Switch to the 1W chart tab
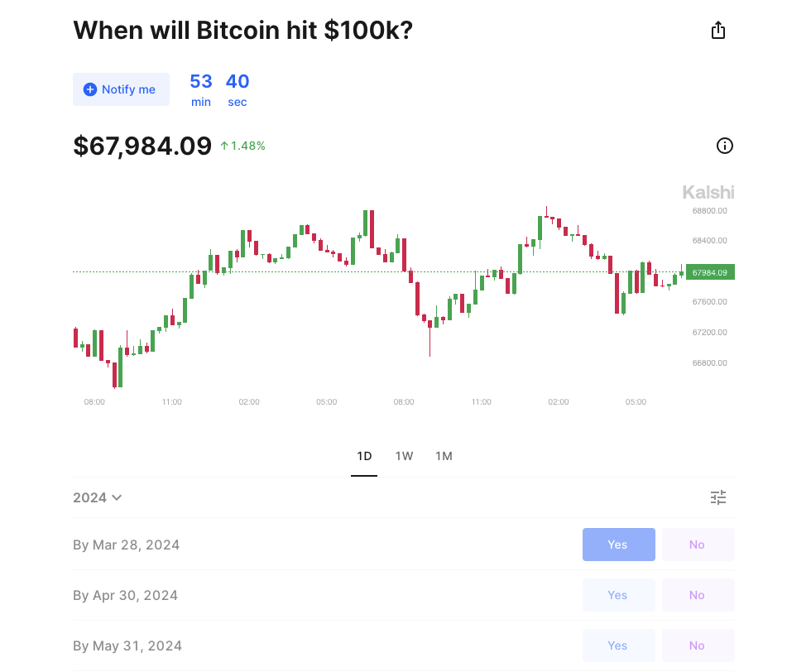This screenshot has height=672, width=787. coord(404,456)
